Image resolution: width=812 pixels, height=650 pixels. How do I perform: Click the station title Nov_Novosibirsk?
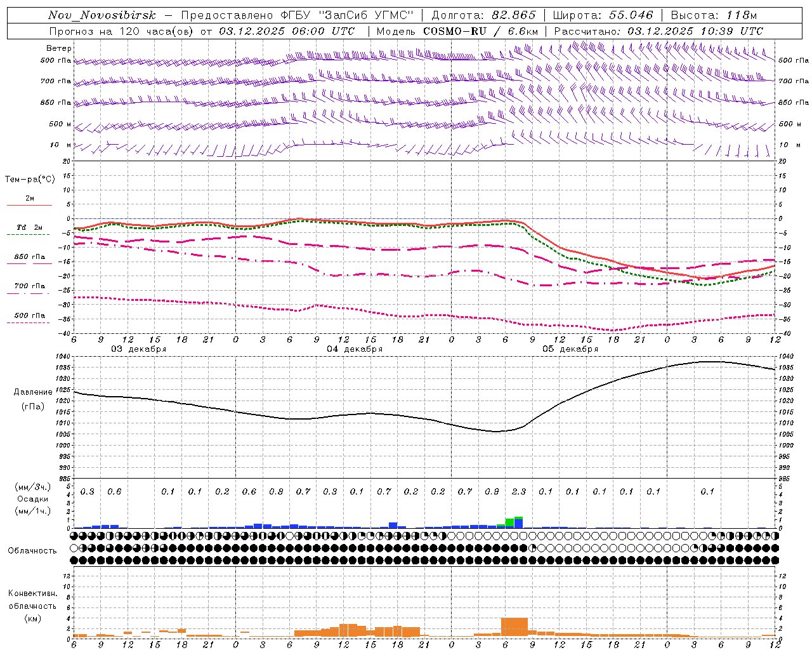(101, 15)
